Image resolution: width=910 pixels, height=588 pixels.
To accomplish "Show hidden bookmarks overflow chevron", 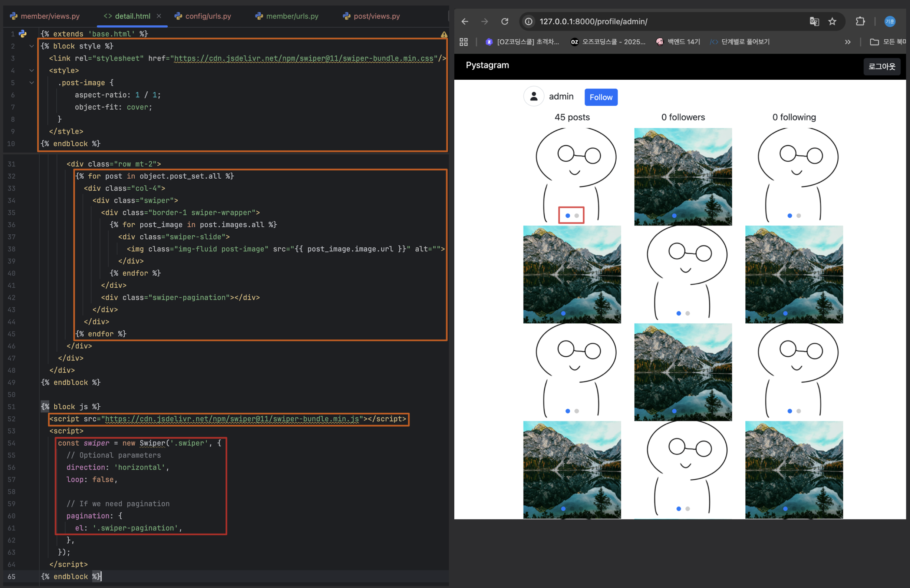I will pos(847,42).
